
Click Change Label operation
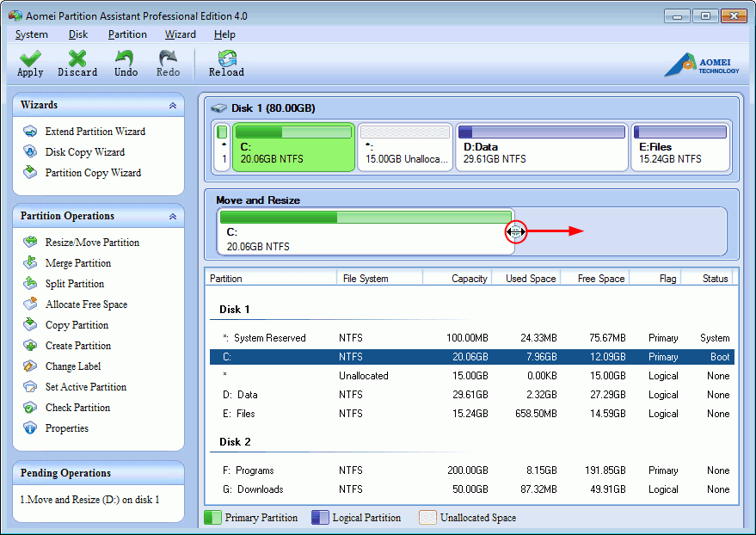72,366
